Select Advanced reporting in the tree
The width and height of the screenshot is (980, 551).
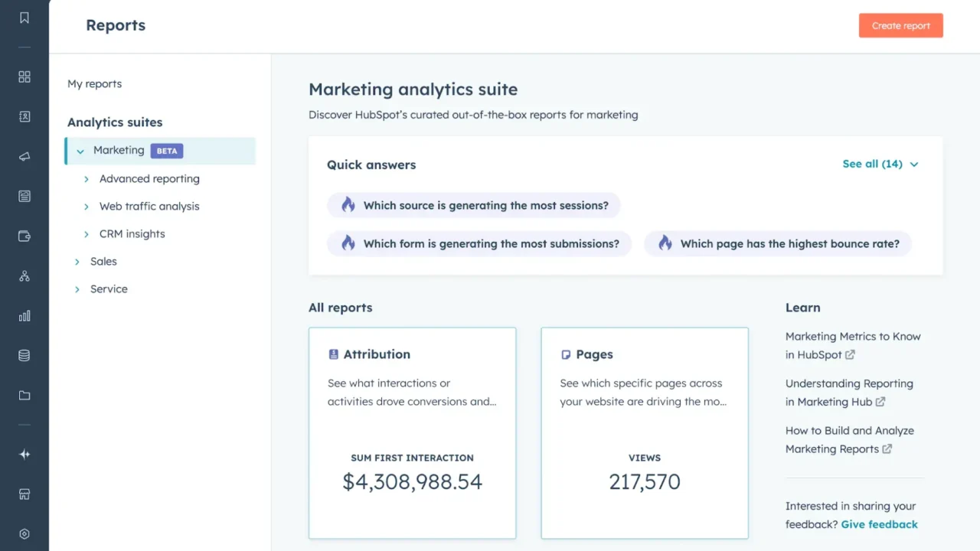(x=149, y=178)
